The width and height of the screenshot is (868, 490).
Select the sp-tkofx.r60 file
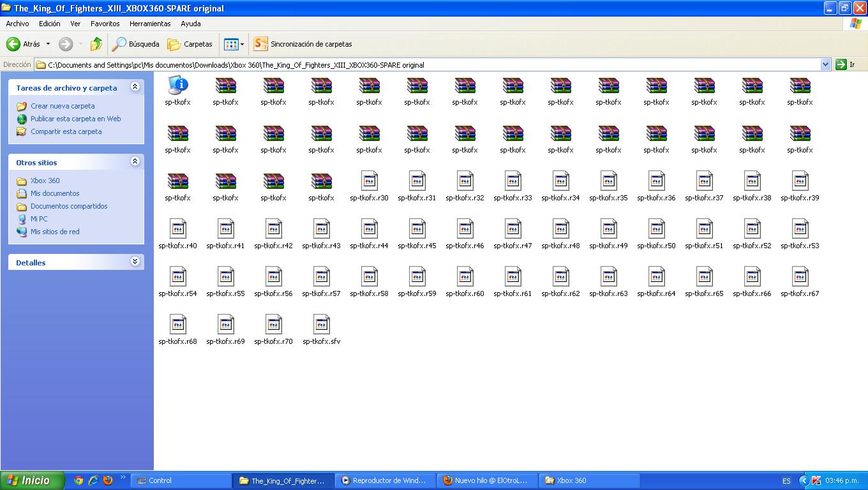465,282
